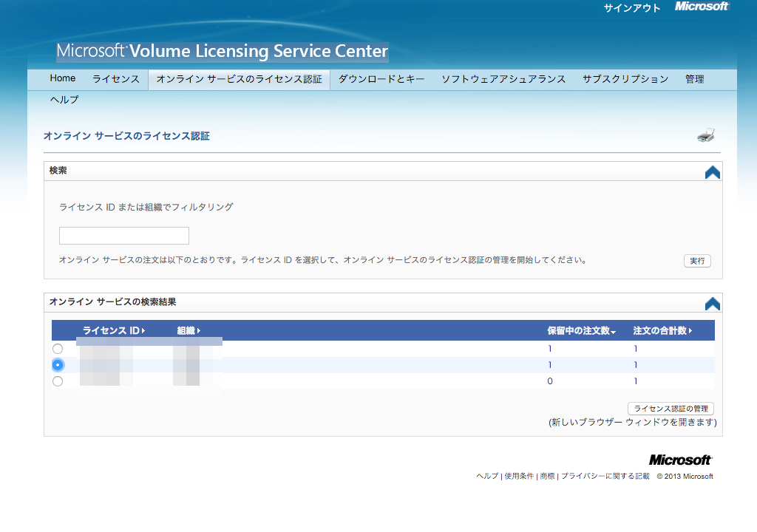Image resolution: width=757 pixels, height=532 pixels.
Task: Click the サインアウト link
Action: pyautogui.click(x=632, y=8)
